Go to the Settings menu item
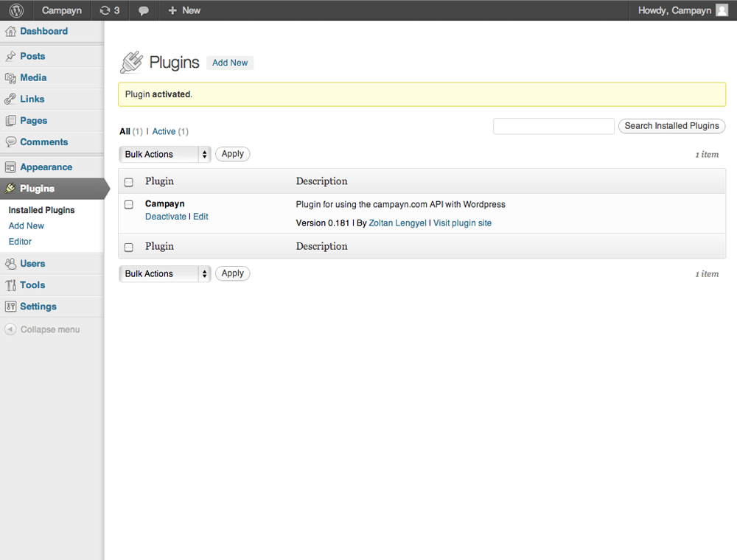 (38, 307)
